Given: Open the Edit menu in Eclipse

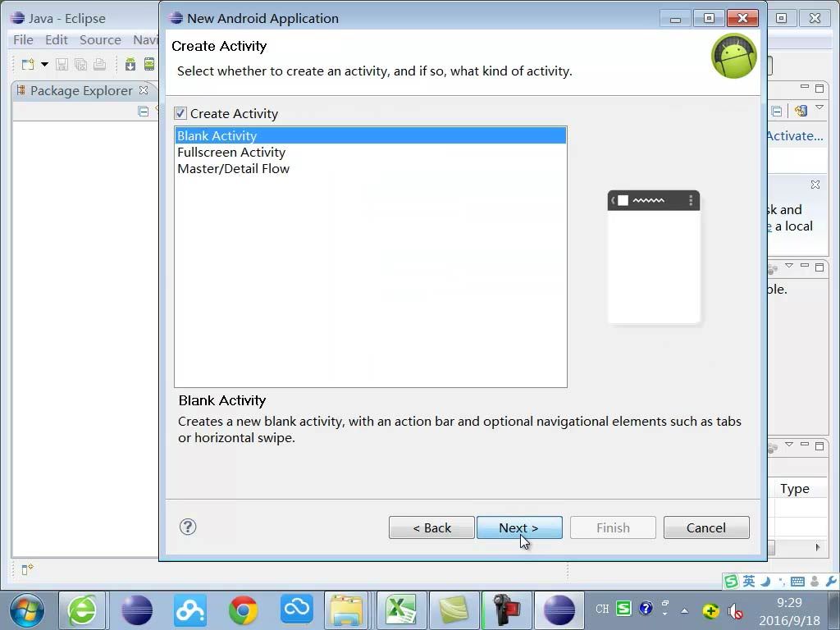Looking at the screenshot, I should coord(57,40).
